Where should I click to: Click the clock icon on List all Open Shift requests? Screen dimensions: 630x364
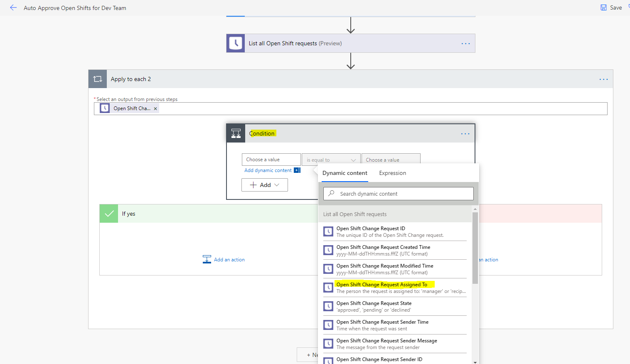point(236,43)
